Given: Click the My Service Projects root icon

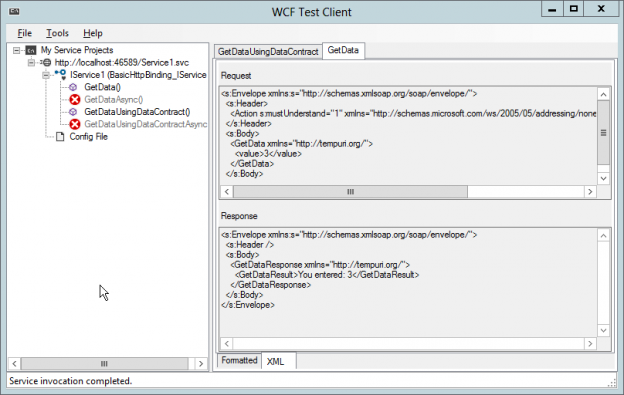Looking at the screenshot, I should [31, 50].
